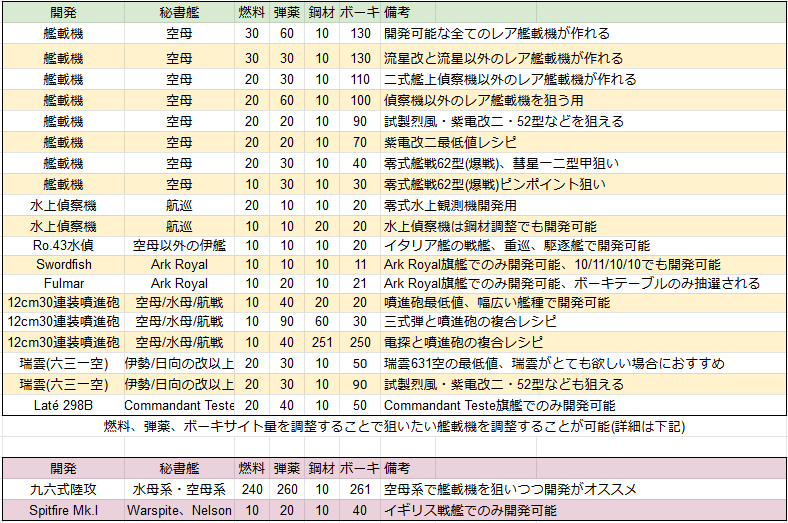Click the note '偵察機以外のレア艦載機を狙う用'

coord(483,100)
